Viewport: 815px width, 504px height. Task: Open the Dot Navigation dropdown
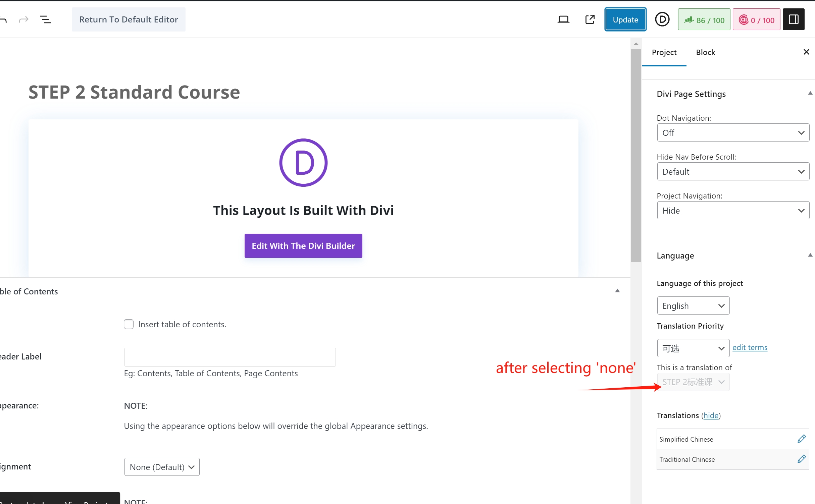tap(733, 133)
